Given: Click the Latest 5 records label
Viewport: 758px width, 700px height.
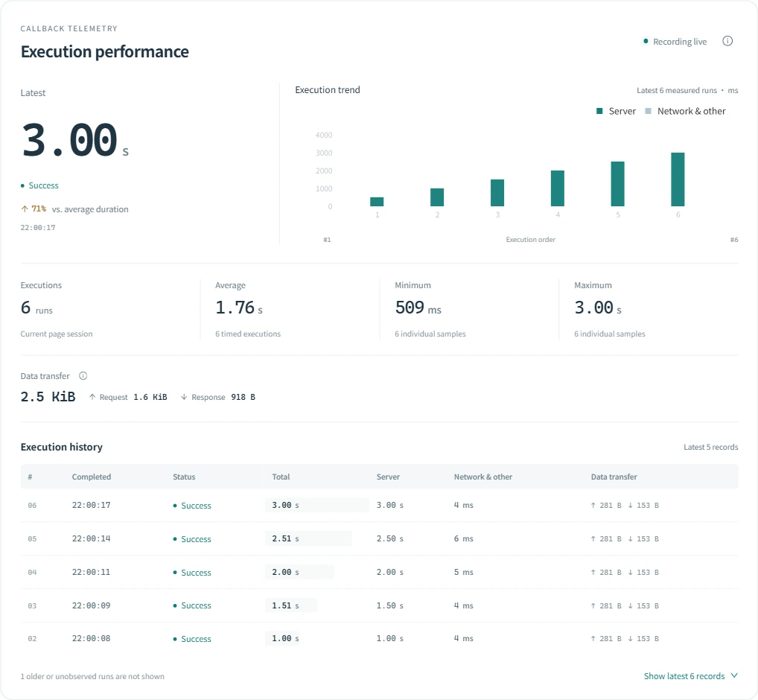Looking at the screenshot, I should point(710,447).
